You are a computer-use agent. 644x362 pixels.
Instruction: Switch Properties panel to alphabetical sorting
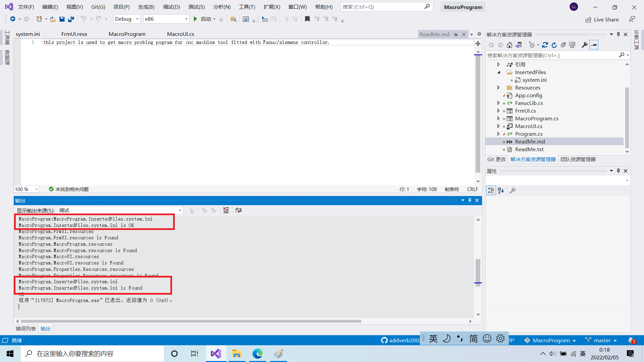[x=501, y=190]
